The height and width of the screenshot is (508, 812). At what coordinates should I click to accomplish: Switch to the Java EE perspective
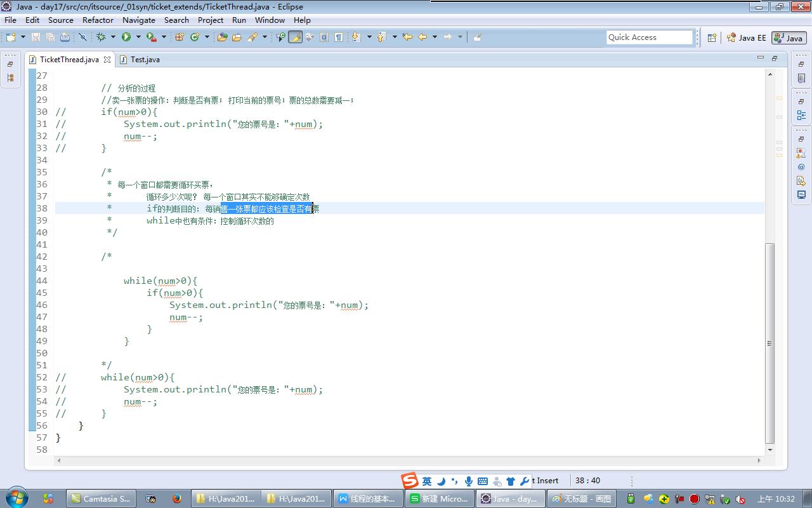click(747, 37)
